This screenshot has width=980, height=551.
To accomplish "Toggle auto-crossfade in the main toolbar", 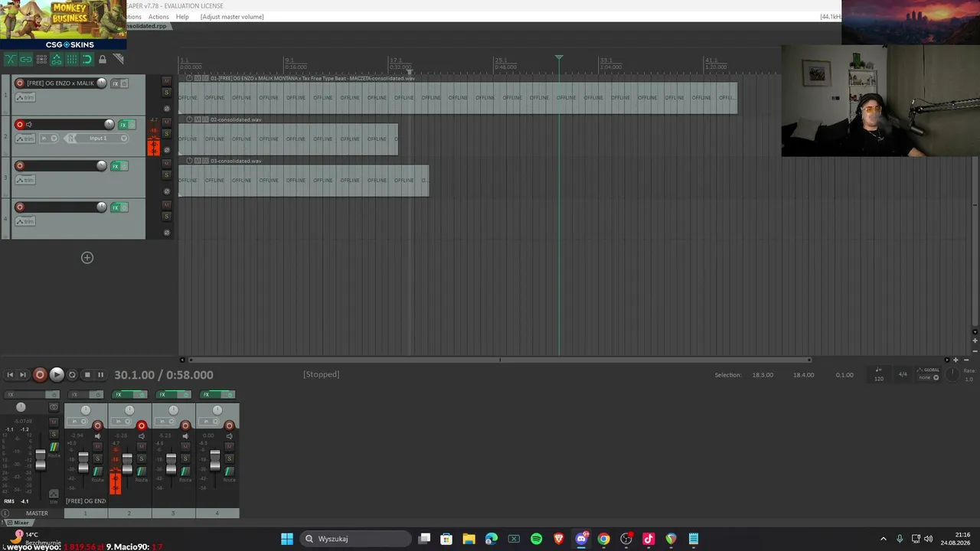I will [x=11, y=59].
